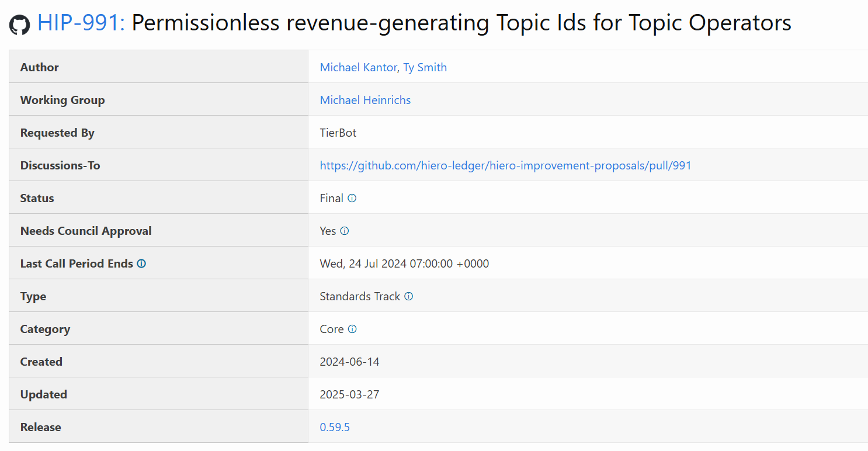Select the TierBot requested-by text
Viewport: 868px width, 451px height.
(338, 133)
